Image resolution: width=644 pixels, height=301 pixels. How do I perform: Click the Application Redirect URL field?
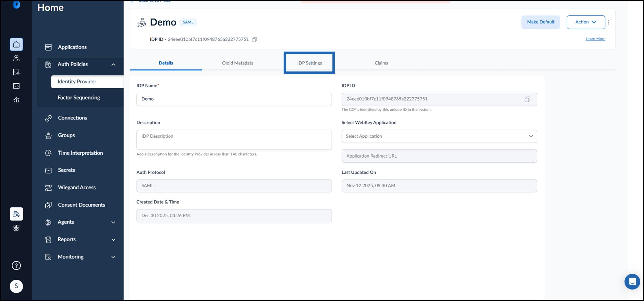(x=439, y=156)
